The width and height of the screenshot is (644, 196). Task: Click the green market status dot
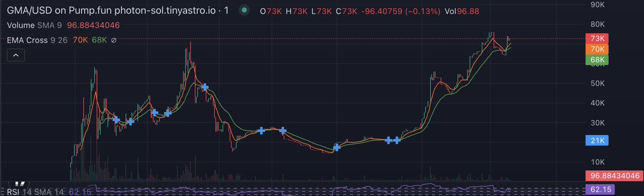click(244, 10)
